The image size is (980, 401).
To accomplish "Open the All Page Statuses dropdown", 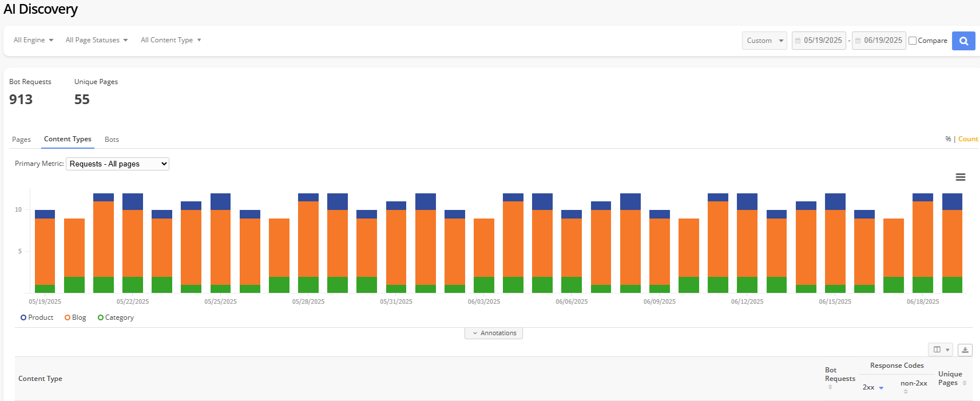I will tap(96, 40).
